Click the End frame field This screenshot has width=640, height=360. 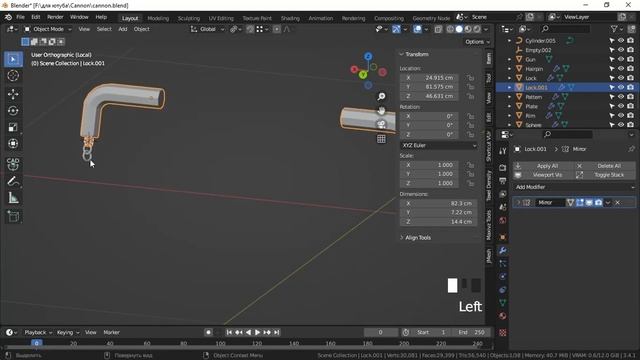(x=471, y=332)
